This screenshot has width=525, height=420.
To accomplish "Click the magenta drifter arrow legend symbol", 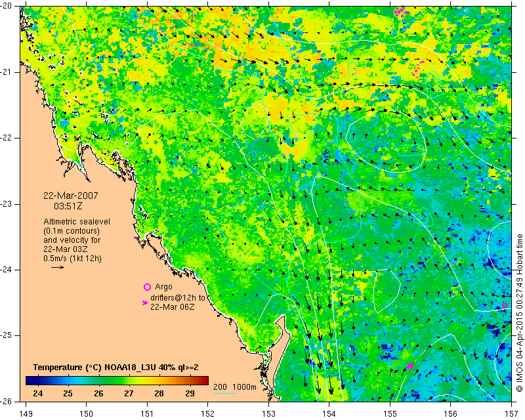I will pos(145,303).
